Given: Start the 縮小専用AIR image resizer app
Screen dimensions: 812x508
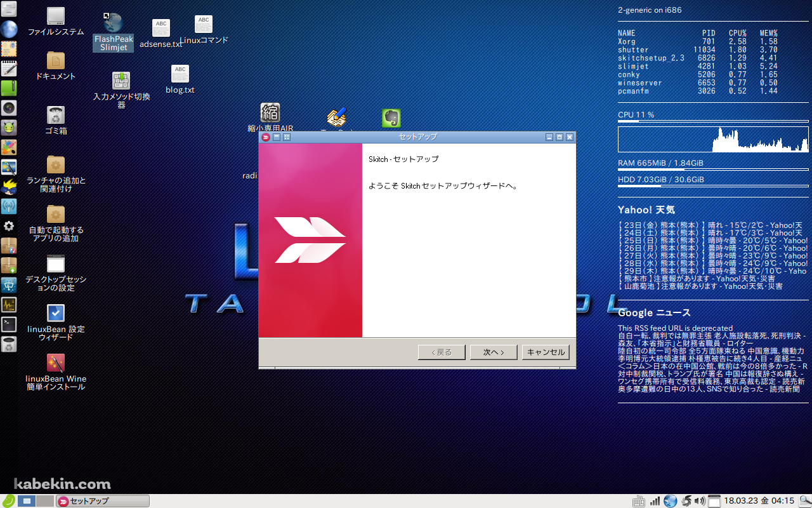Looking at the screenshot, I should coord(271,113).
